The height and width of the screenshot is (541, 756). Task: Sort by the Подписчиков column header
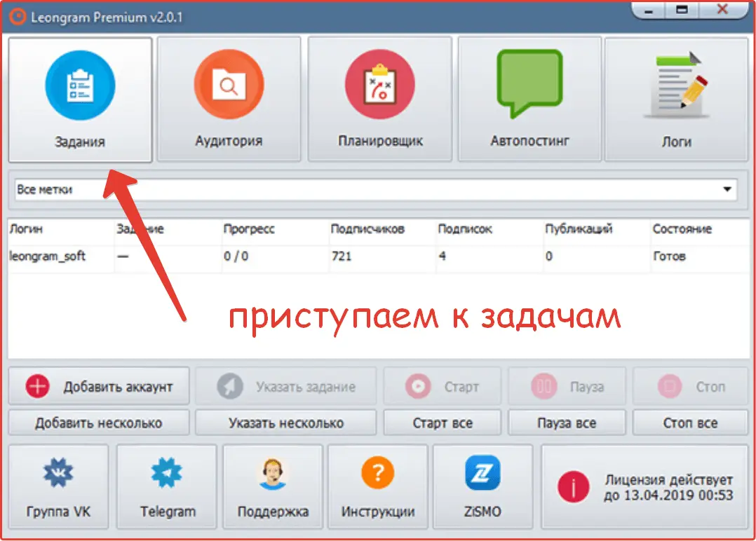tap(382, 229)
